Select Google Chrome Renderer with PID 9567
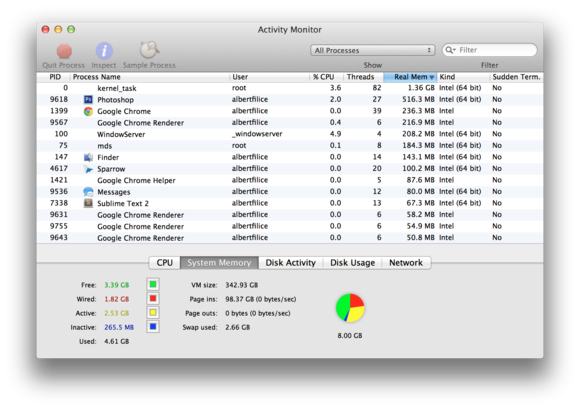This screenshot has height=409, width=580. 290,122
